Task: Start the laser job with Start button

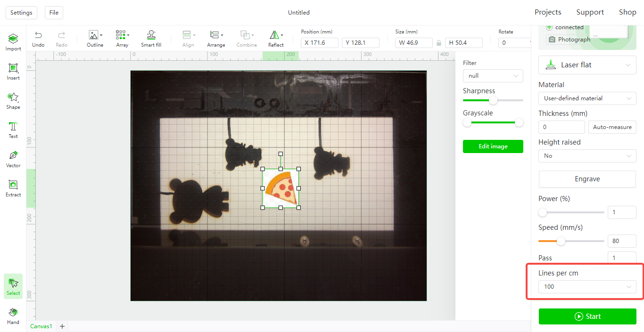Action: click(587, 316)
